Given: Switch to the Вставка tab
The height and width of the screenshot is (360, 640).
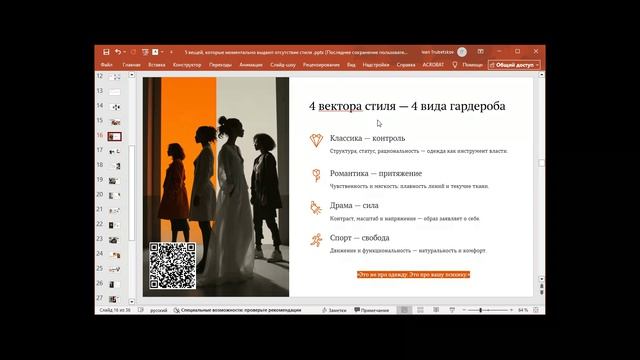Looking at the screenshot, I should tap(157, 65).
